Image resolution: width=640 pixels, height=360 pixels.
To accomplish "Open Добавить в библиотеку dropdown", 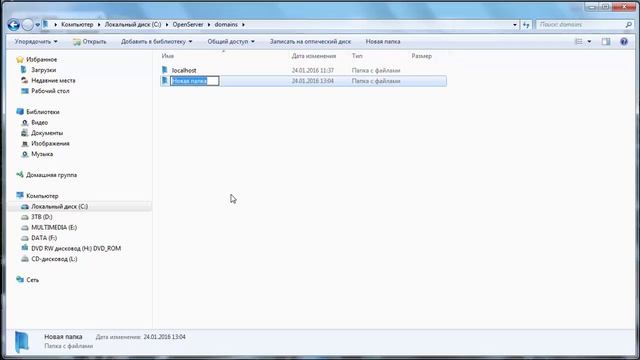I will click(156, 42).
